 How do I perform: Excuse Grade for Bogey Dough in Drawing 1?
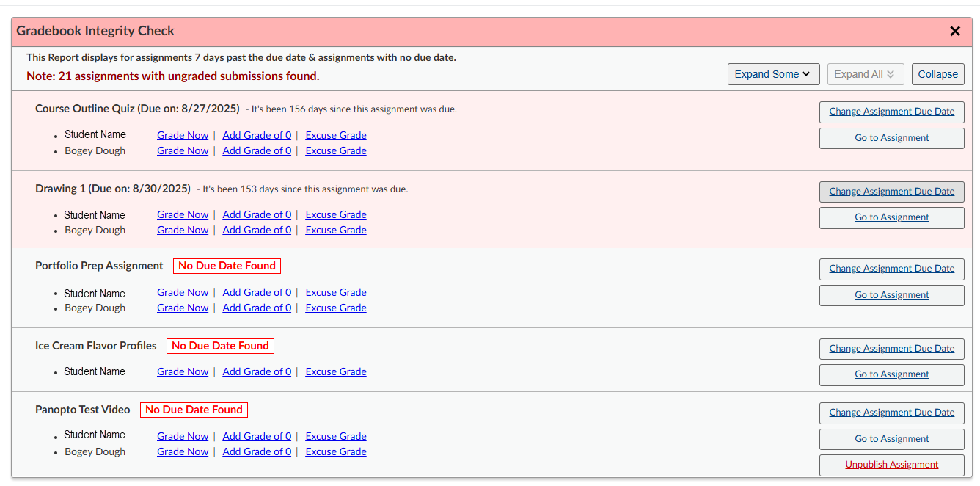click(336, 230)
